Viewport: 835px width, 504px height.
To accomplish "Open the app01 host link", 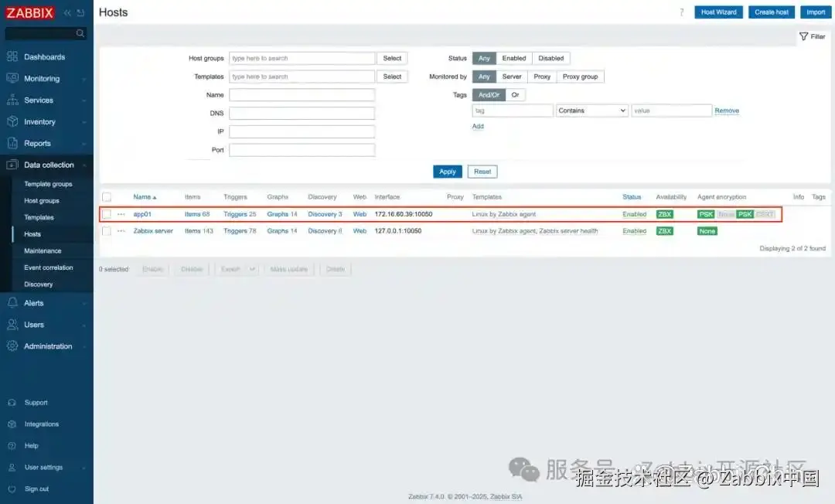I will coord(142,214).
